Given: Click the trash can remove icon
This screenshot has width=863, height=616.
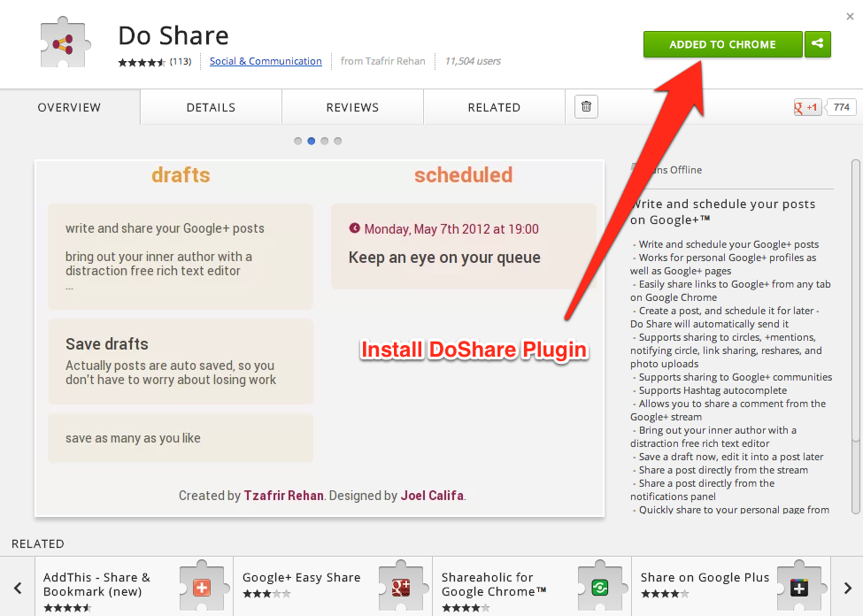Looking at the screenshot, I should [586, 107].
